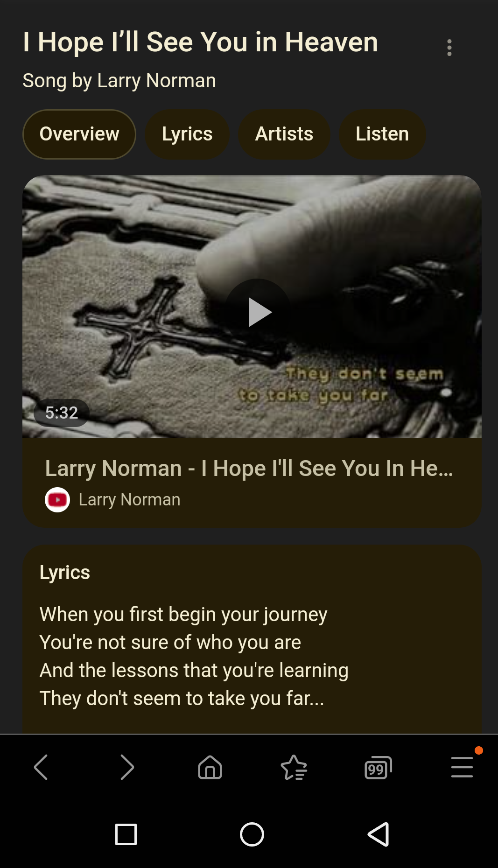This screenshot has height=868, width=498.
Task: Switch to the Artists tab
Action: pos(284,134)
